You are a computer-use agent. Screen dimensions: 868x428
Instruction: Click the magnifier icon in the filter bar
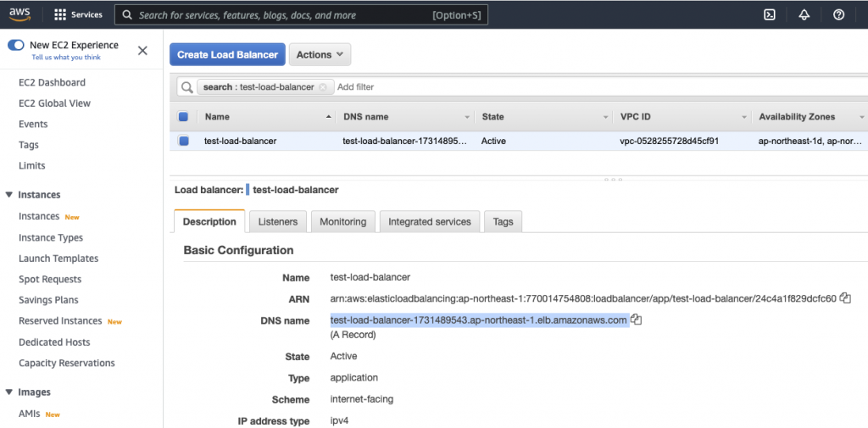[187, 87]
